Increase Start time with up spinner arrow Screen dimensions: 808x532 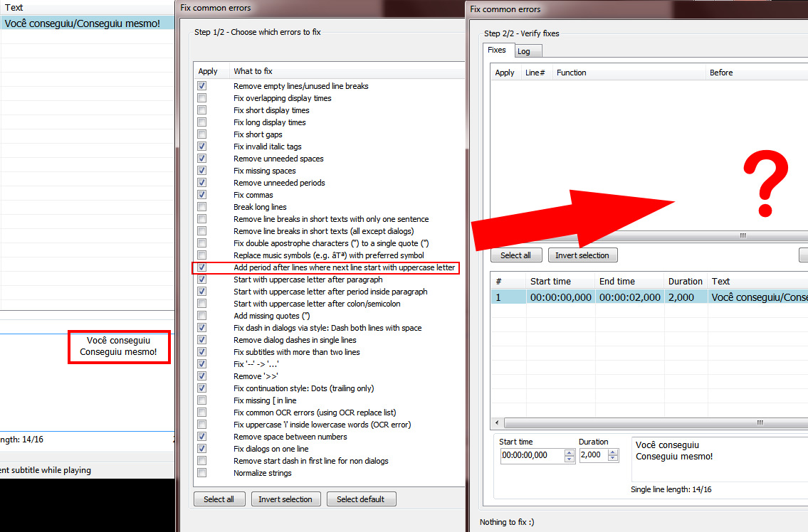[570, 452]
